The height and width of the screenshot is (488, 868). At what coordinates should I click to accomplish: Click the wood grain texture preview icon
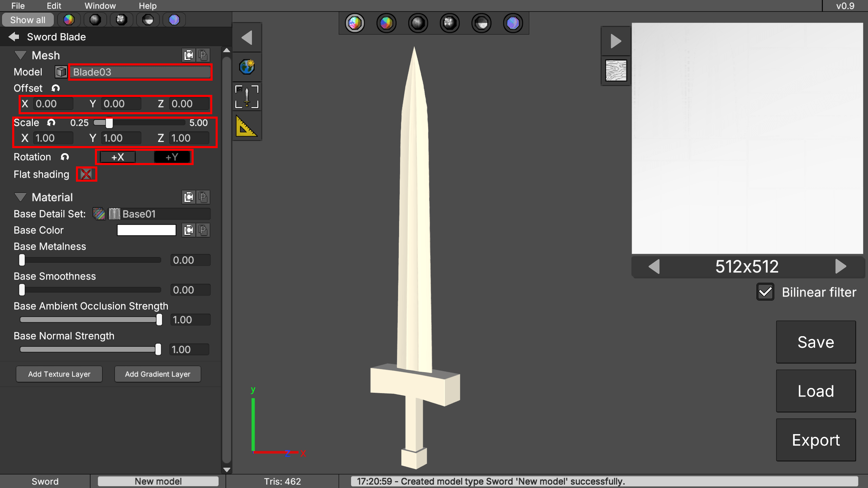[x=616, y=70]
